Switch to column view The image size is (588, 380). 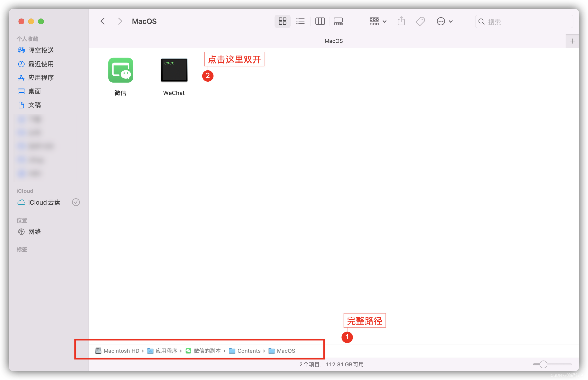tap(320, 21)
